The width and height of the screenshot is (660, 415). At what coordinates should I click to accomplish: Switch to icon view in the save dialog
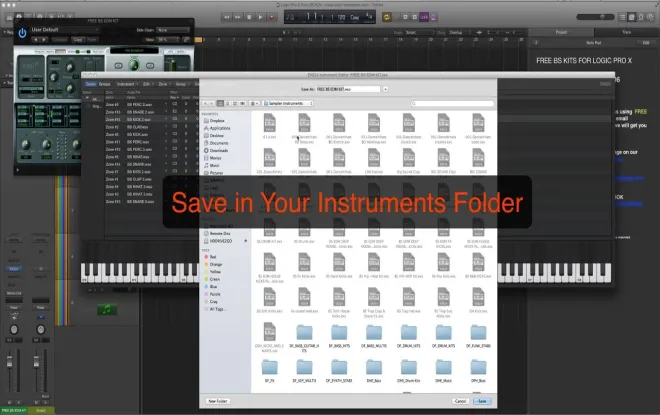pyautogui.click(x=220, y=104)
